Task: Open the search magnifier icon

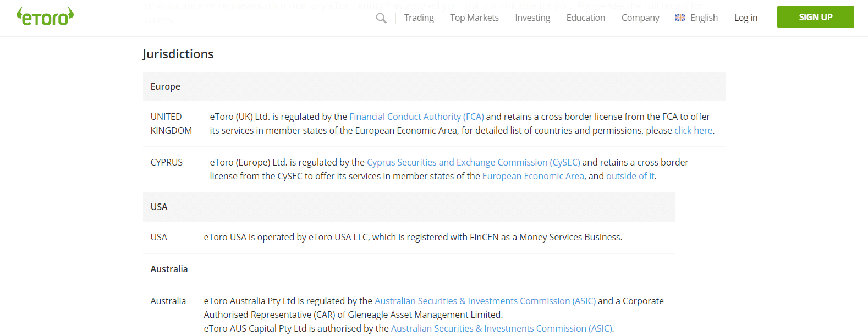Action: (x=381, y=18)
